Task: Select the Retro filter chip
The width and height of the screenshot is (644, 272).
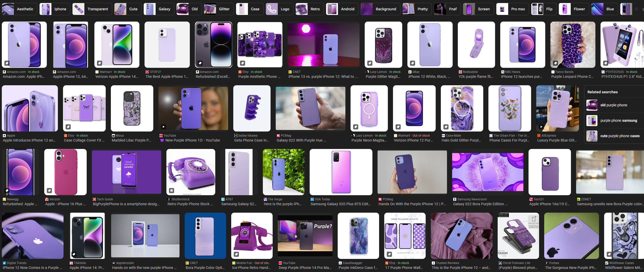Action: pos(310,9)
